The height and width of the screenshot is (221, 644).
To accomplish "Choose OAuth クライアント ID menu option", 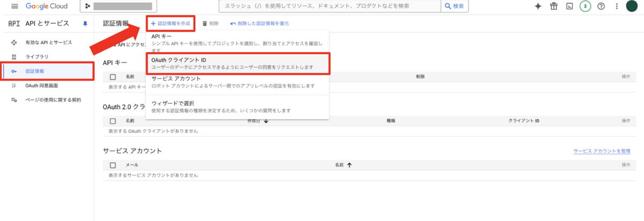I will [x=237, y=63].
